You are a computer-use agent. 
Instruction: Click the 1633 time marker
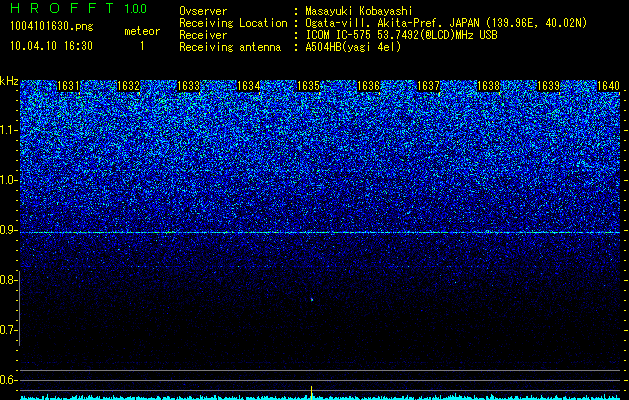click(x=188, y=86)
